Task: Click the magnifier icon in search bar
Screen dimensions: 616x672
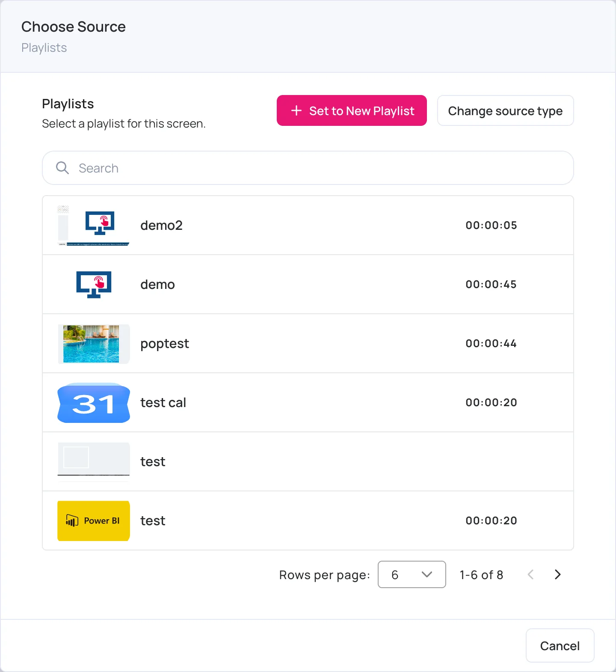Action: tap(62, 168)
